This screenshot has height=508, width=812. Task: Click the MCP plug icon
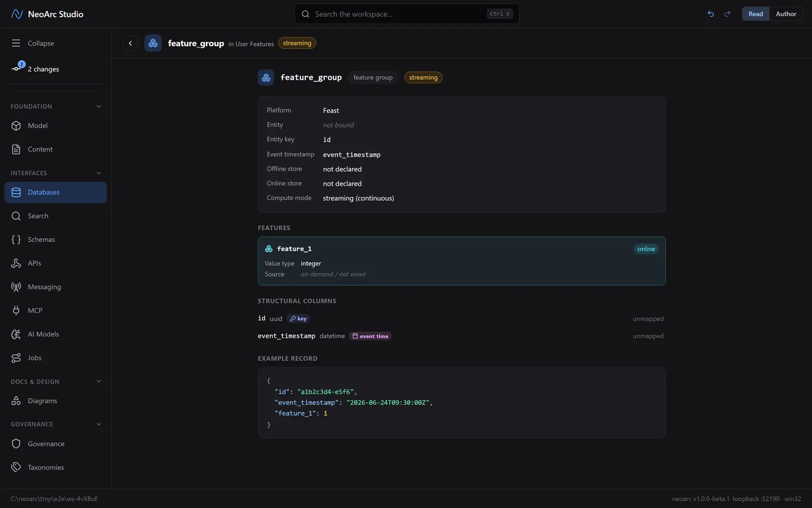tap(16, 310)
